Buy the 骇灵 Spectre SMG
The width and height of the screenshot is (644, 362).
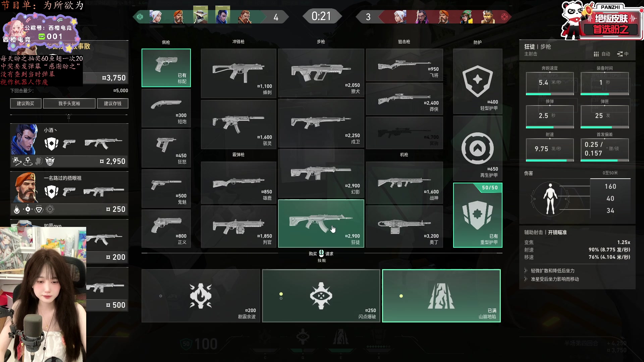(238, 124)
